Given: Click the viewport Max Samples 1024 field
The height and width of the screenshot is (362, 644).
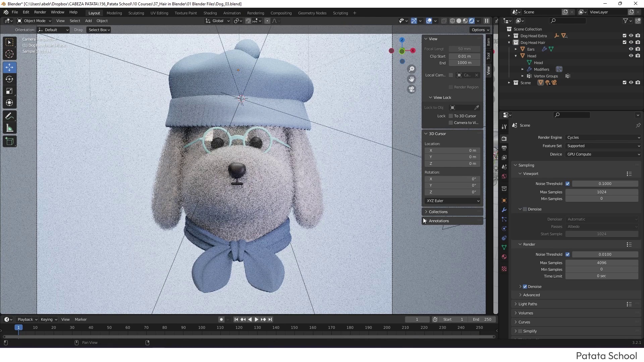Looking at the screenshot, I should click(602, 192).
